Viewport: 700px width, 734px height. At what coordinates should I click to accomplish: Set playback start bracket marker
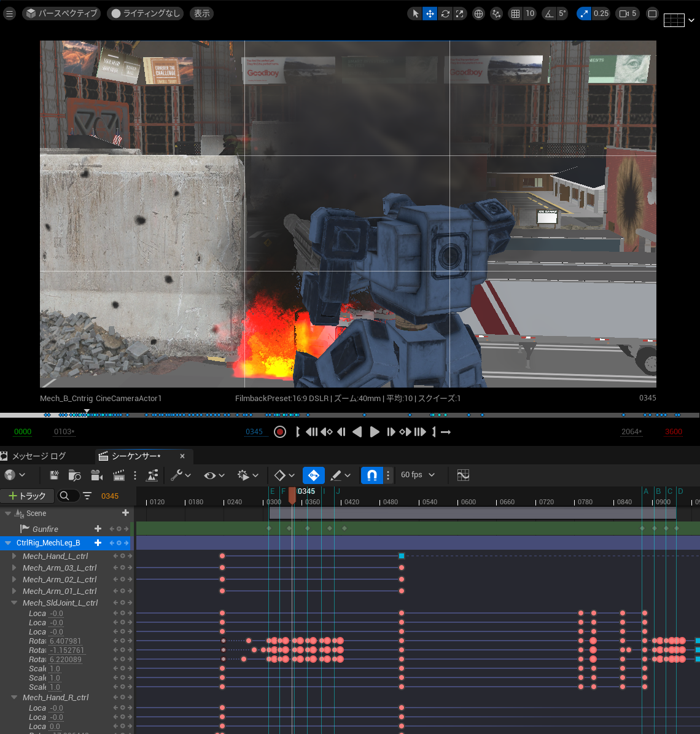[x=298, y=432]
